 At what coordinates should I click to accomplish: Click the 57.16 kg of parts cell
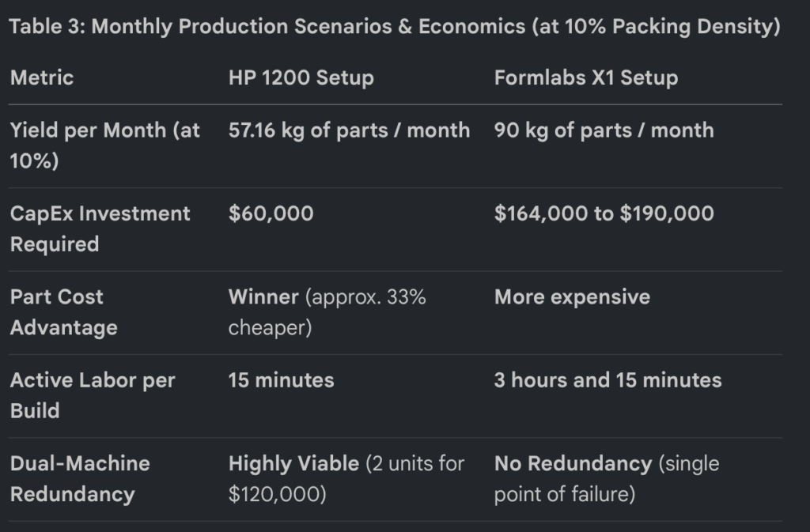point(349,130)
